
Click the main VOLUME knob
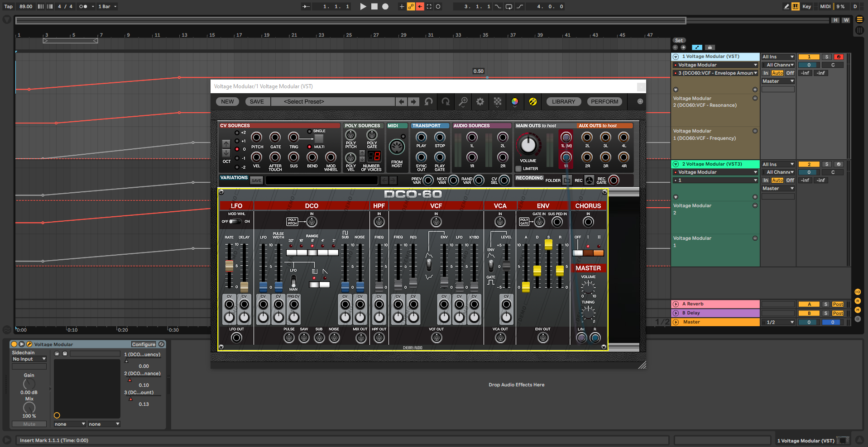[528, 145]
